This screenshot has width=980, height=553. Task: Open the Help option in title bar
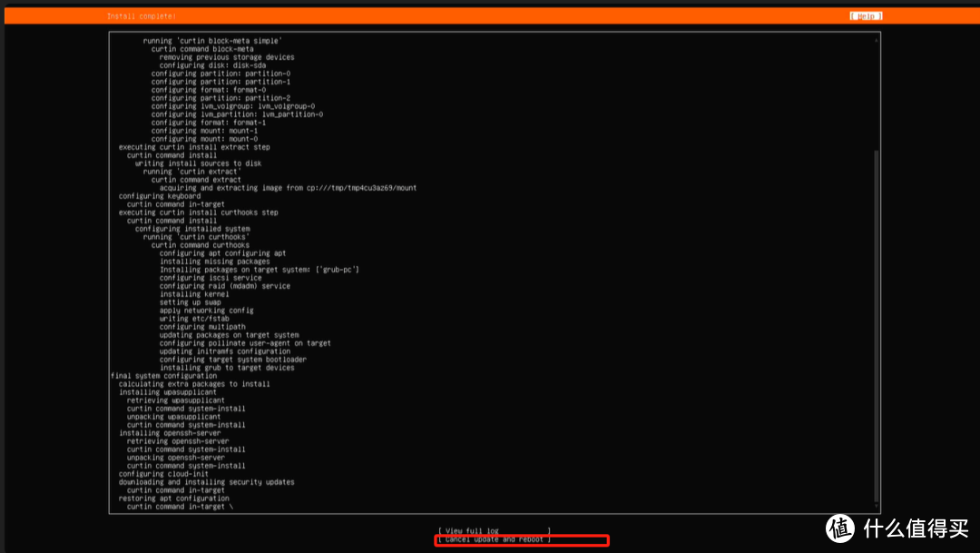coord(867,15)
